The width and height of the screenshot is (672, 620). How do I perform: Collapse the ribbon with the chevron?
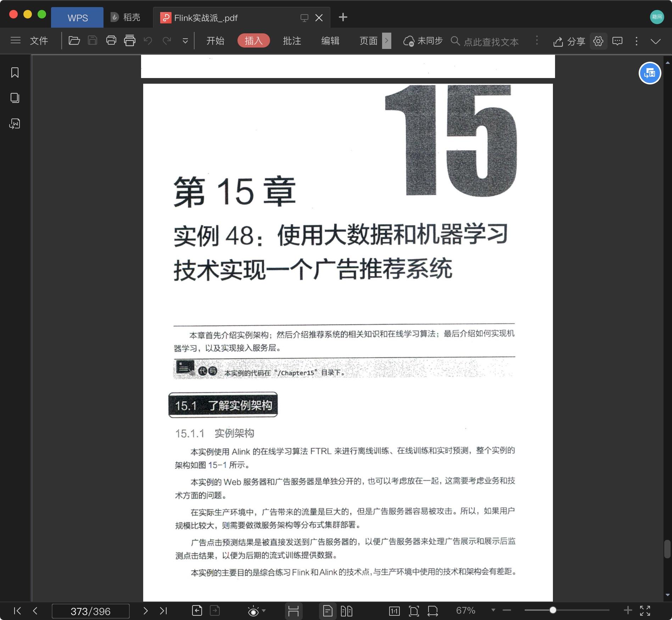pyautogui.click(x=656, y=41)
